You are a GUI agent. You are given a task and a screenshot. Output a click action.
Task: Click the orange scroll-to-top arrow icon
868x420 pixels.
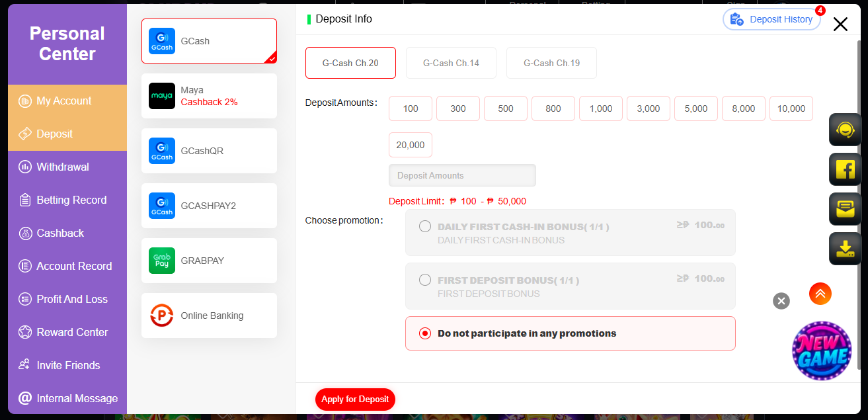point(820,294)
